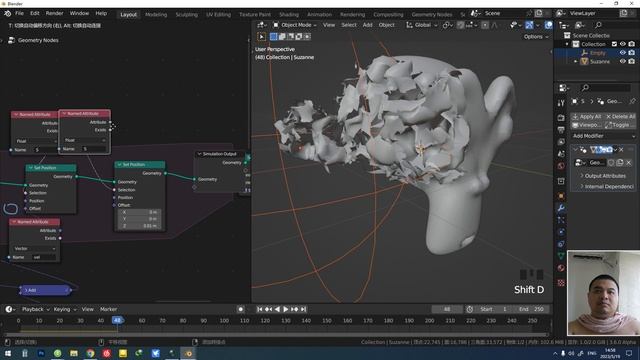Screen dimensions: 640x360
Task: Choose the Set new selection mode icon
Action: click(273, 37)
